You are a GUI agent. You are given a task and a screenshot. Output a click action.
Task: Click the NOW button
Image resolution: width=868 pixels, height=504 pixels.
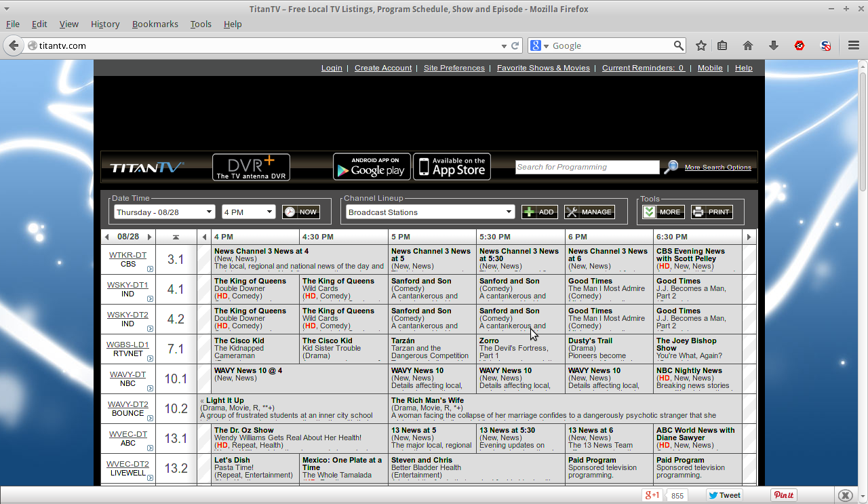[x=300, y=212]
